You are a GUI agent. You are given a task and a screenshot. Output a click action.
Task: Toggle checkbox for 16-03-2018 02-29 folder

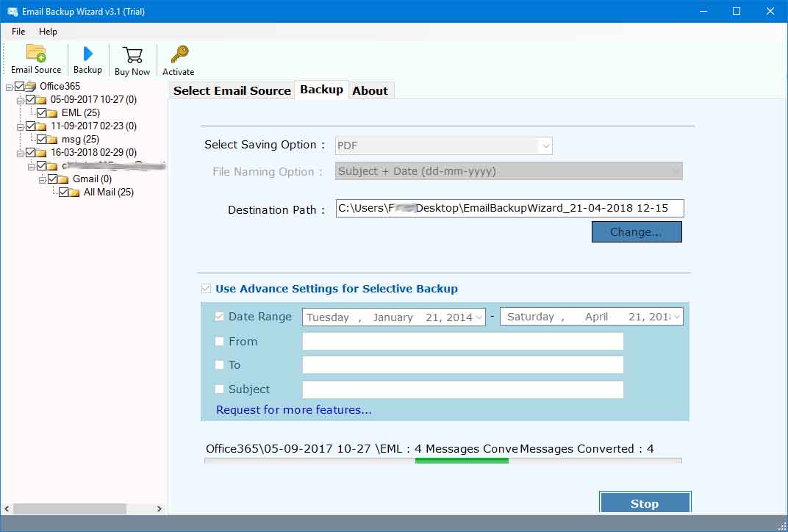pos(31,152)
